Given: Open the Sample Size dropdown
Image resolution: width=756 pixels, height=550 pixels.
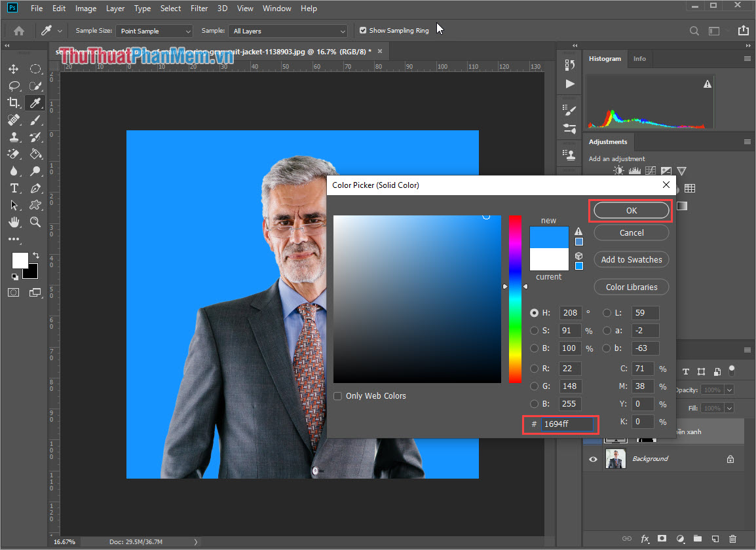Looking at the screenshot, I should (x=154, y=30).
